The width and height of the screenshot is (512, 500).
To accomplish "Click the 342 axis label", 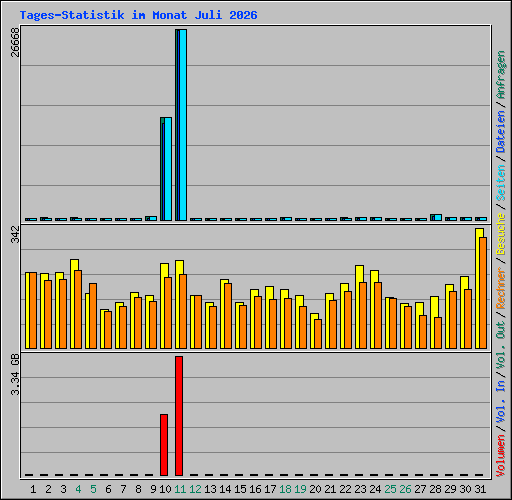I will tap(15, 234).
